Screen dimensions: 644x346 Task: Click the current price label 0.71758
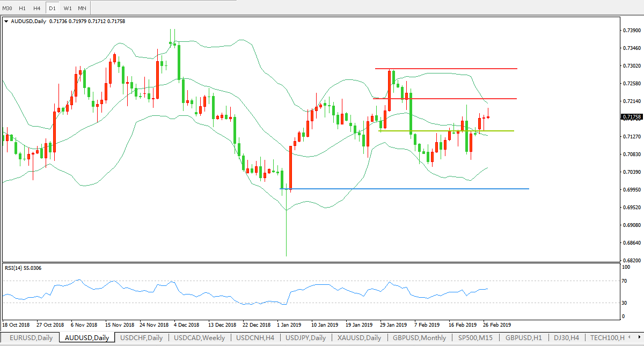coord(630,117)
